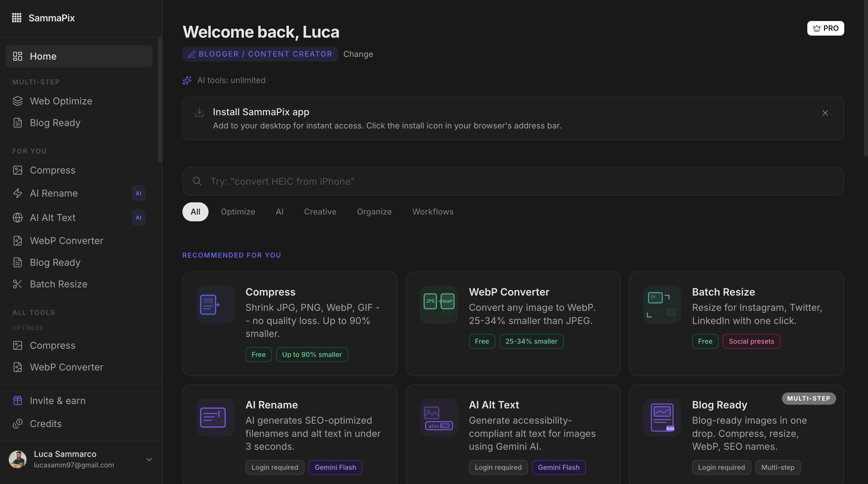Image resolution: width=868 pixels, height=484 pixels.
Task: Click the Blogger / Content Creator role badge
Action: (260, 54)
